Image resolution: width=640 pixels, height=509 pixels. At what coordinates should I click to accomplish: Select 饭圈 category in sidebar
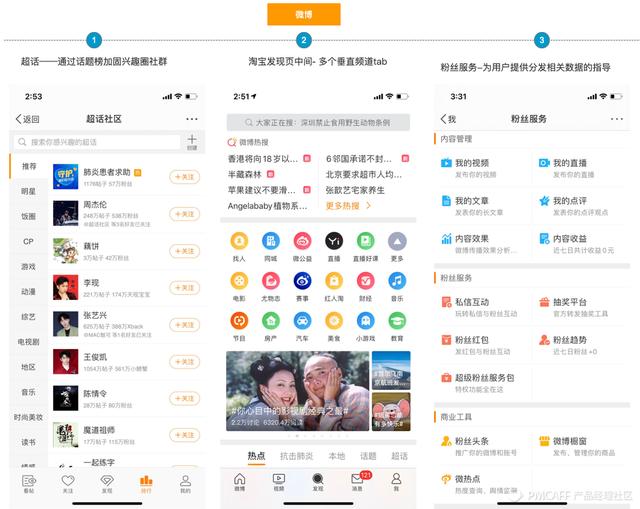(29, 216)
